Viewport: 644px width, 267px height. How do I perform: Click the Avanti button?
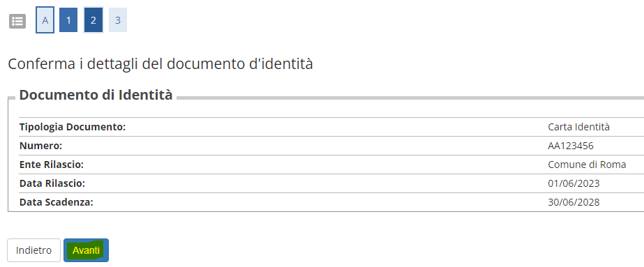click(87, 250)
